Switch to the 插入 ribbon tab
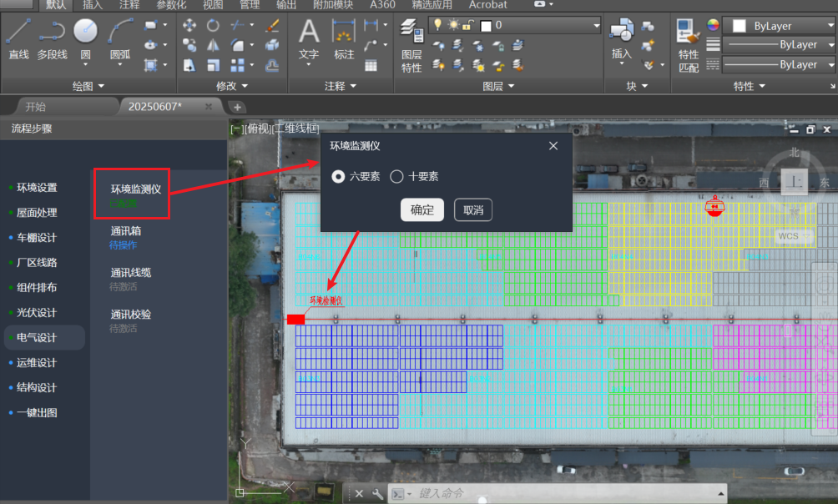 click(x=93, y=5)
